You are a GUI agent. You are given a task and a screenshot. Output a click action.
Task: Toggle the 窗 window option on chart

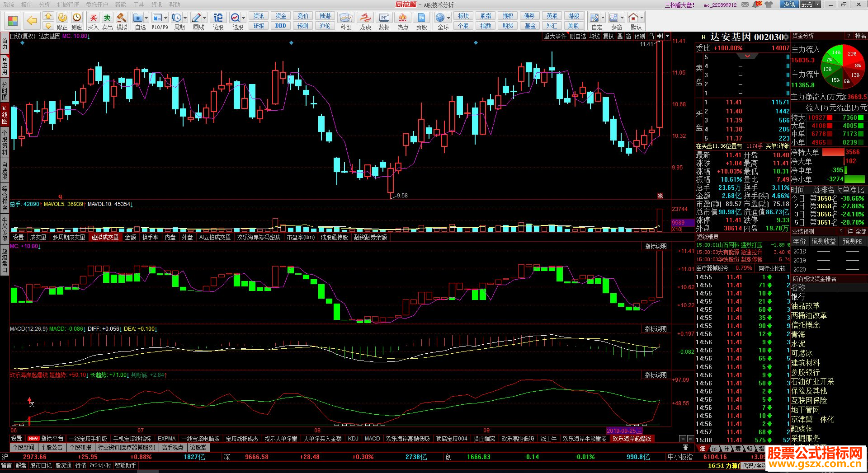(x=628, y=36)
